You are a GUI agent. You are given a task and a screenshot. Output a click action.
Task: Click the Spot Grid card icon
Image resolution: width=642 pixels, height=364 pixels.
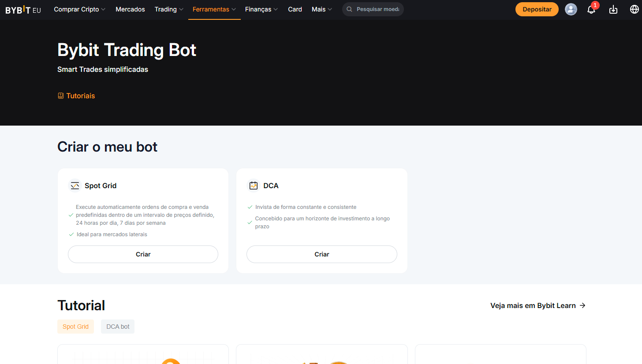(75, 186)
